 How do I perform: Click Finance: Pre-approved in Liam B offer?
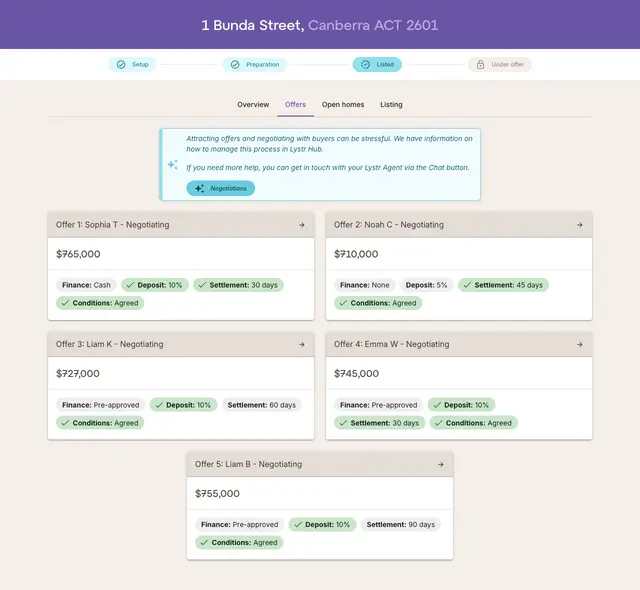(x=240, y=525)
